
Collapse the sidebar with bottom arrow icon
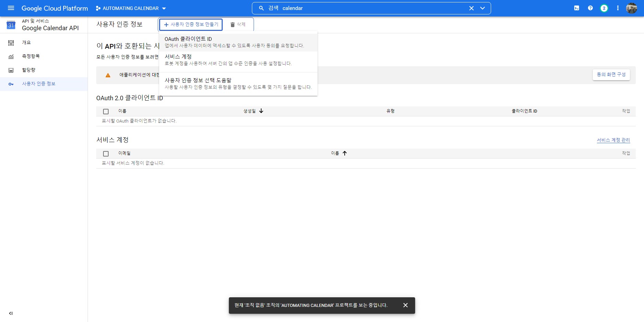pyautogui.click(x=11, y=313)
